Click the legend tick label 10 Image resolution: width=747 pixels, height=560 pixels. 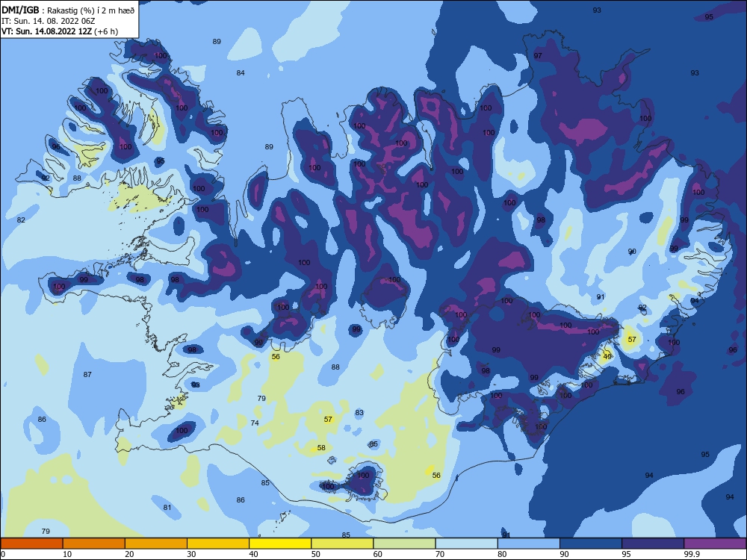pos(67,554)
